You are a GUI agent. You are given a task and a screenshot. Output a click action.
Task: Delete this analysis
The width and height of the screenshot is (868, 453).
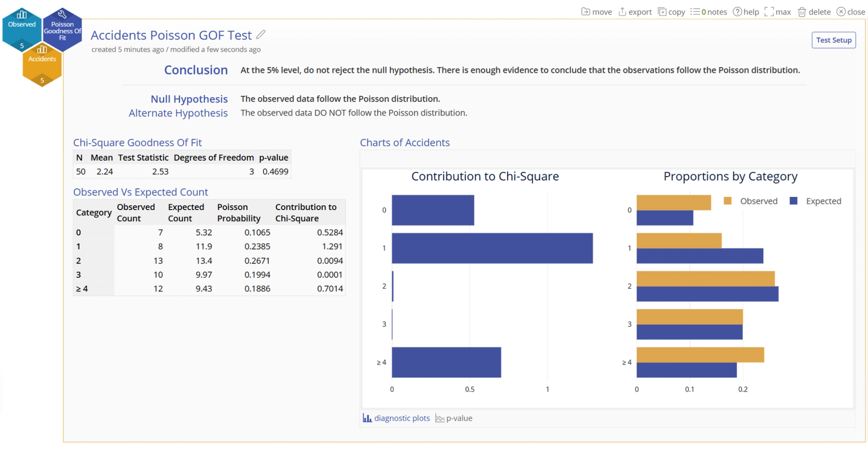tap(814, 12)
